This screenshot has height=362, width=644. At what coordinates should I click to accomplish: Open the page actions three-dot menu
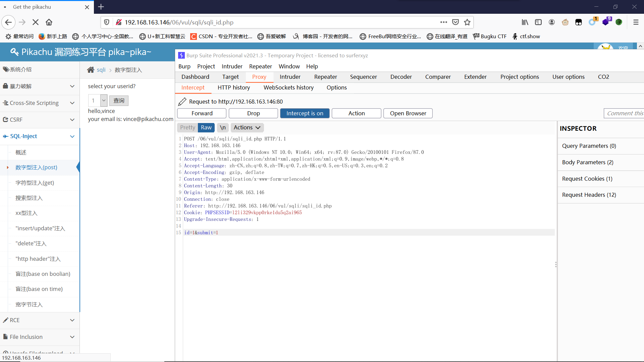(x=444, y=22)
